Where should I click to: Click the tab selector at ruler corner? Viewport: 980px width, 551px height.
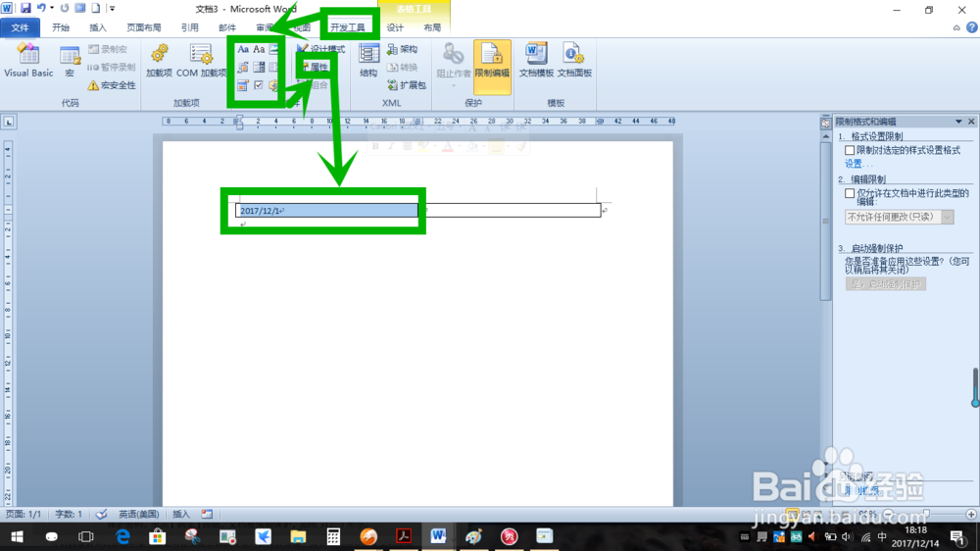point(8,122)
